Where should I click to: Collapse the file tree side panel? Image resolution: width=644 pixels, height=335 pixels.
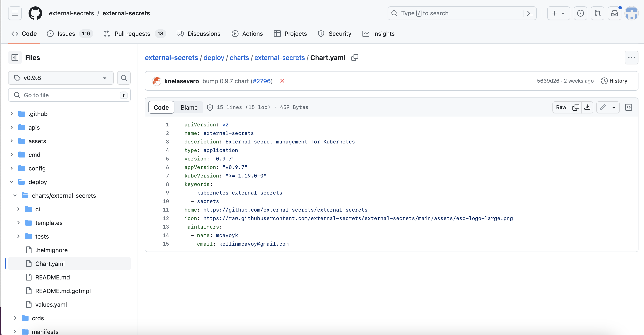(x=15, y=57)
